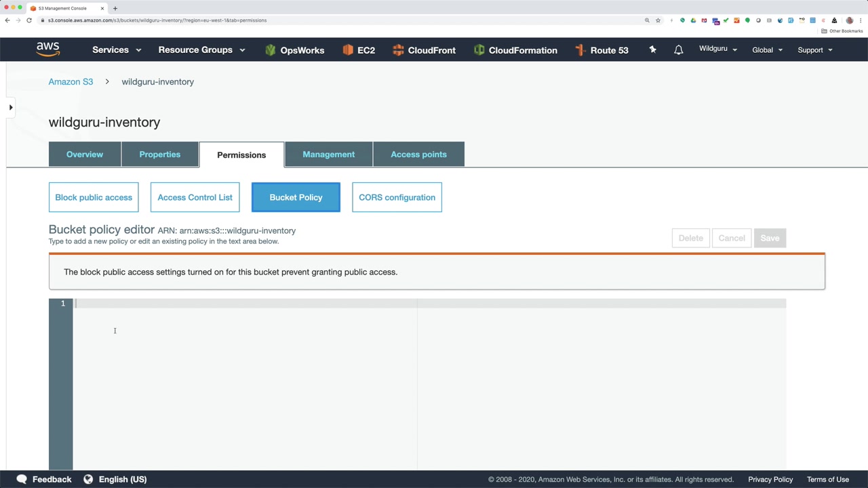
Task: Click the Route 53 shortcut icon
Action: (x=580, y=50)
